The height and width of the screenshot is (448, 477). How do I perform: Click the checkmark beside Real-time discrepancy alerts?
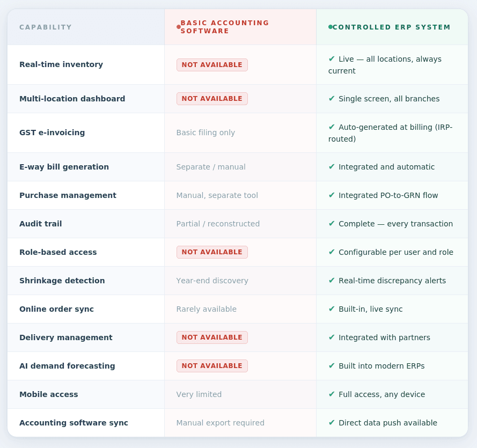(x=332, y=281)
